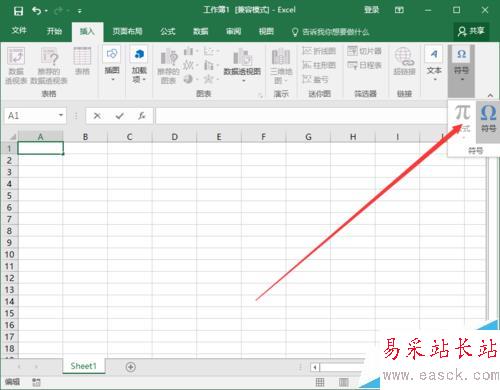Open the 三维地图 3D map
The width and height of the screenshot is (500, 390).
point(281,66)
